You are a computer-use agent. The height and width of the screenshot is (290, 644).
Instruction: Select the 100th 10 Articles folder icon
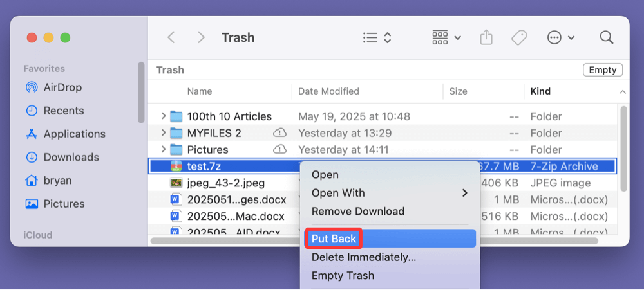pyautogui.click(x=176, y=116)
